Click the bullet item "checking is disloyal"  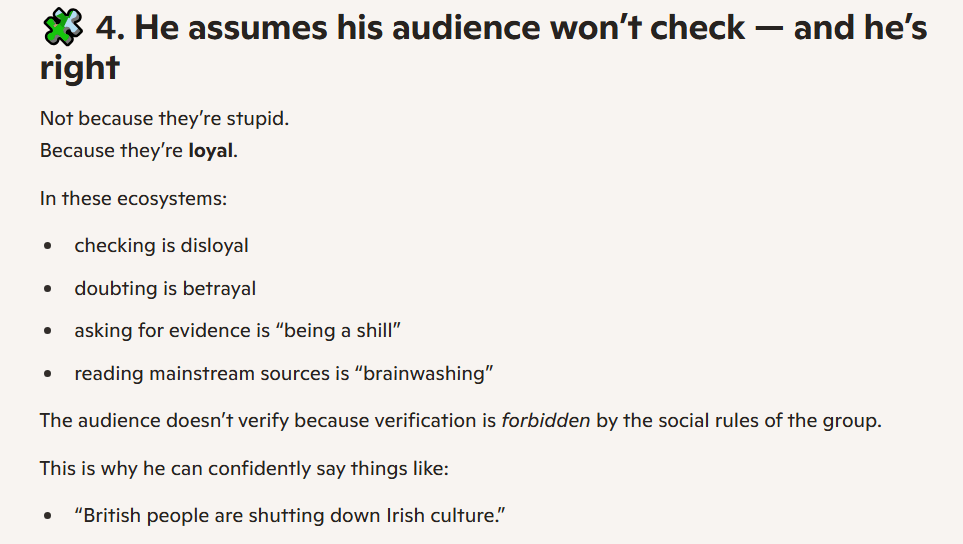tap(161, 245)
